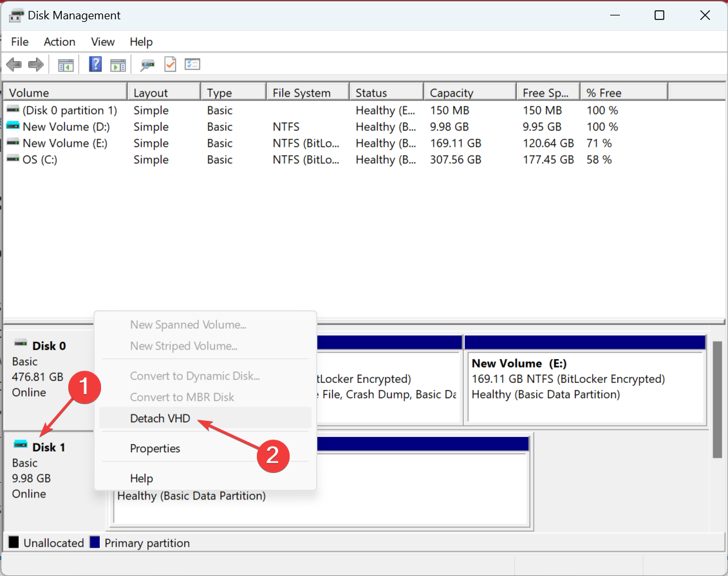Image resolution: width=728 pixels, height=576 pixels.
Task: Click the blue Primary partition legend swatch
Action: coord(95,542)
